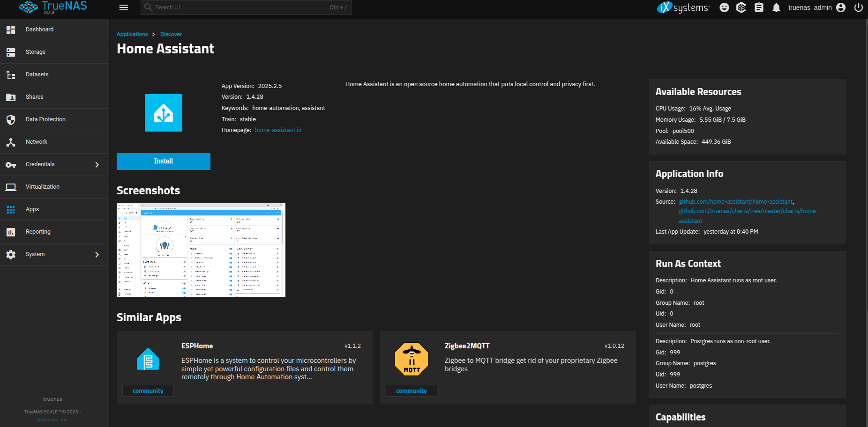
Task: Expand the System submenu chevron
Action: pos(97,255)
